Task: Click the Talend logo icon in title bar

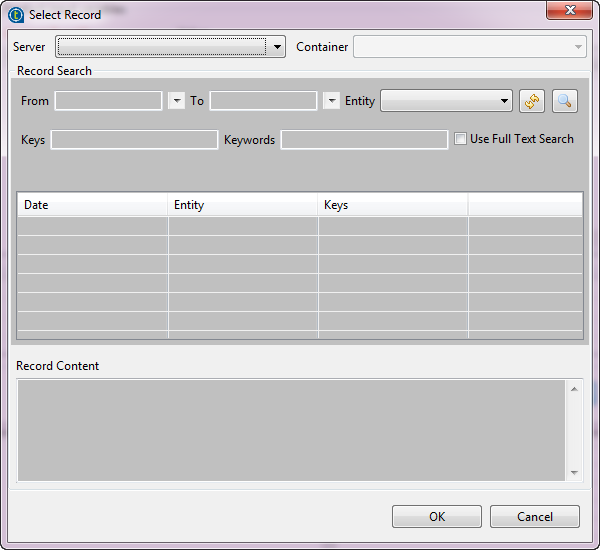Action: pos(16,15)
